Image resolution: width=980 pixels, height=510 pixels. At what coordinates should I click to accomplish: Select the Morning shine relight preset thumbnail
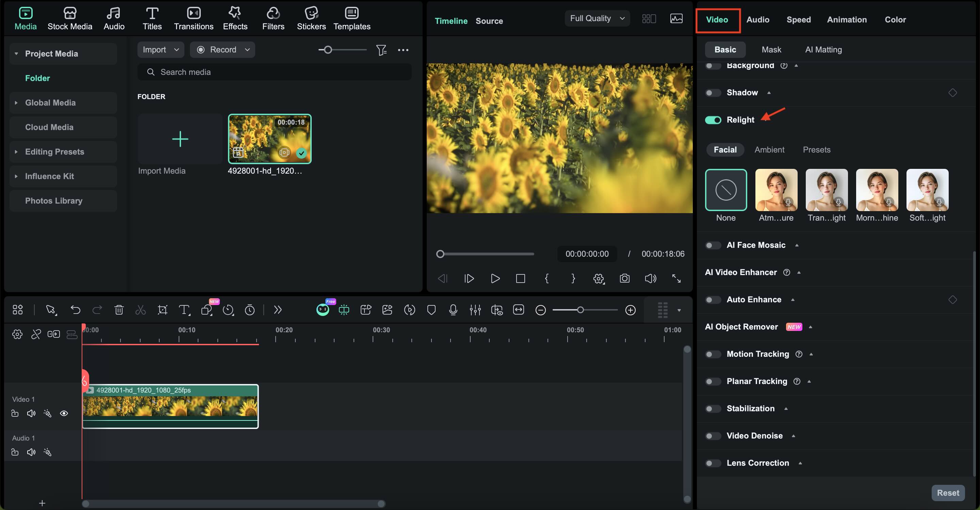click(877, 190)
